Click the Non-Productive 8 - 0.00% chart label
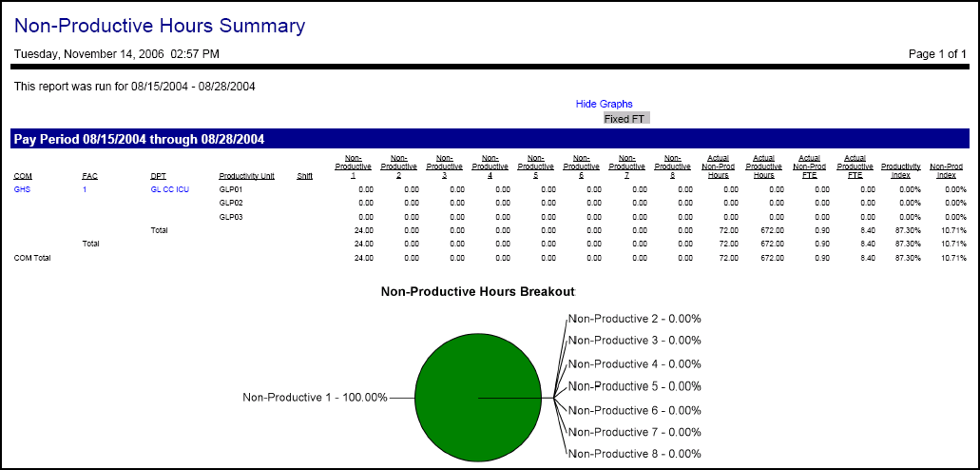The image size is (980, 470). 634,455
